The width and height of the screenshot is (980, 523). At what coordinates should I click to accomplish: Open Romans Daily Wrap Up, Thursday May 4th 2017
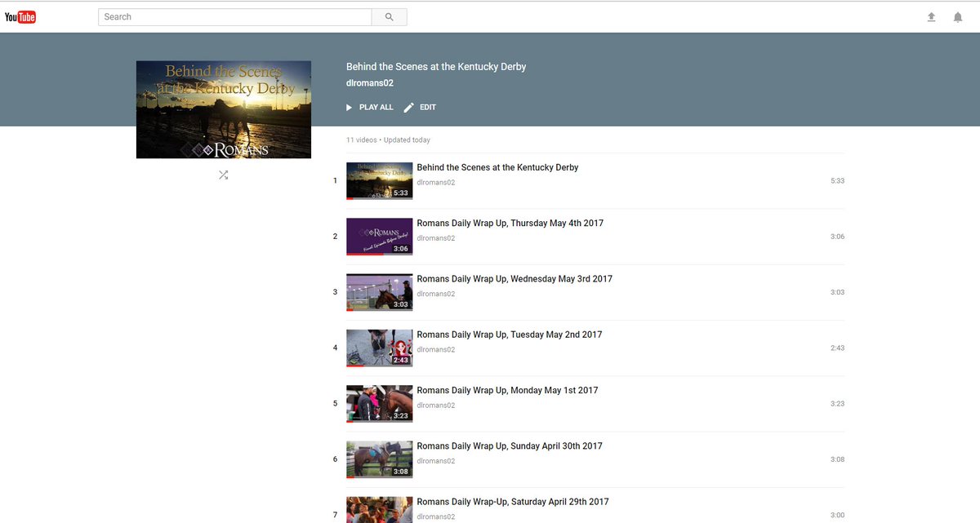click(x=510, y=223)
